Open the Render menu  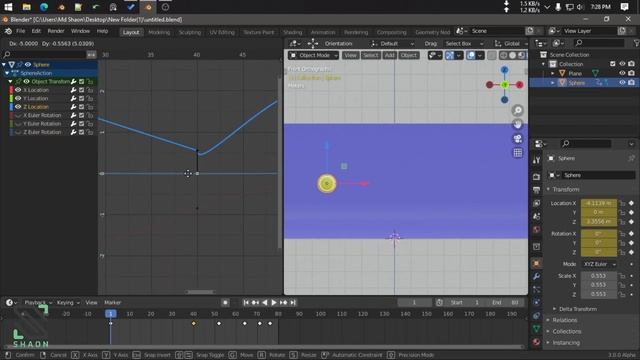coord(56,31)
